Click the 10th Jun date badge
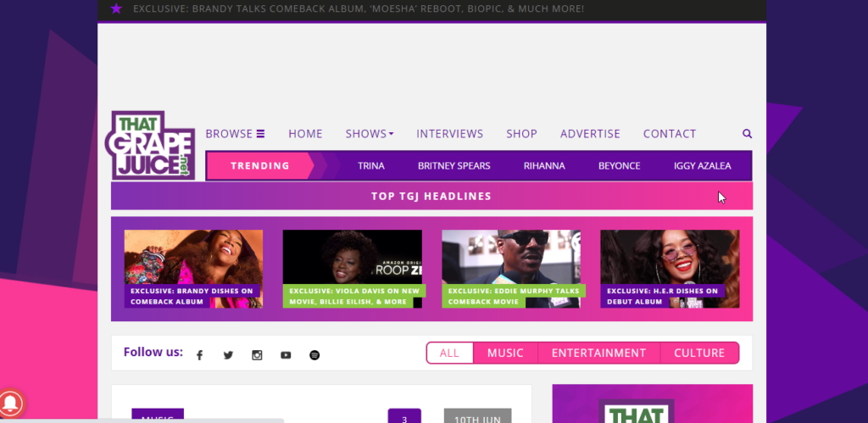 point(477,416)
